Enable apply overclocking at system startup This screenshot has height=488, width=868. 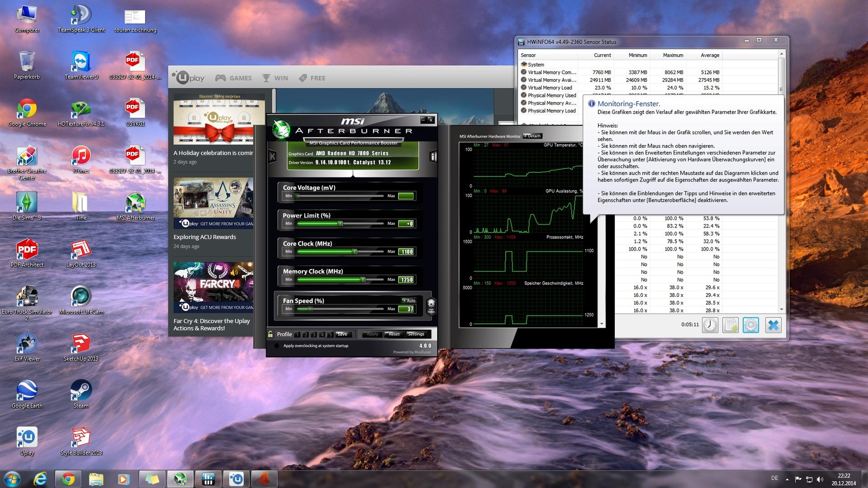click(x=277, y=346)
